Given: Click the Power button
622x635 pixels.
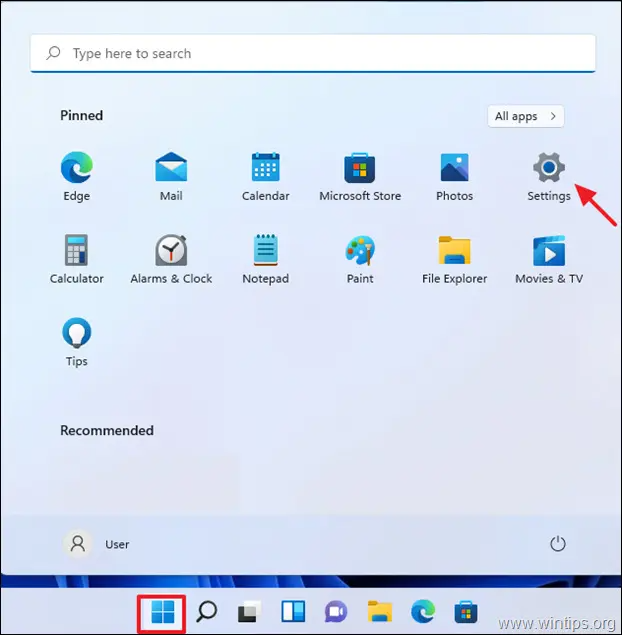Looking at the screenshot, I should (x=558, y=544).
